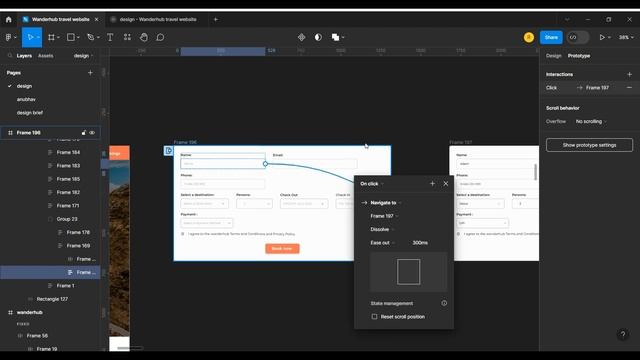640x360 pixels.
Task: Click the 300ms duration field
Action: pyautogui.click(x=420, y=242)
